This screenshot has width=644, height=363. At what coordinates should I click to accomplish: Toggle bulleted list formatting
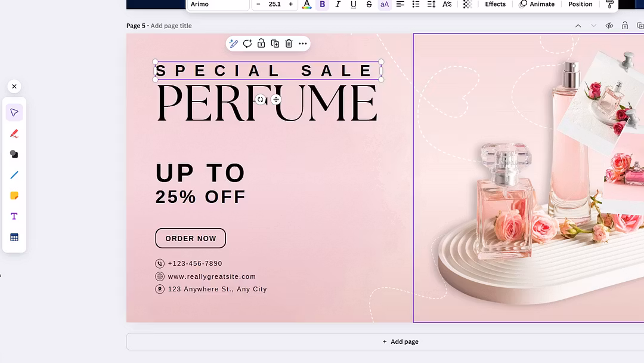416,5
